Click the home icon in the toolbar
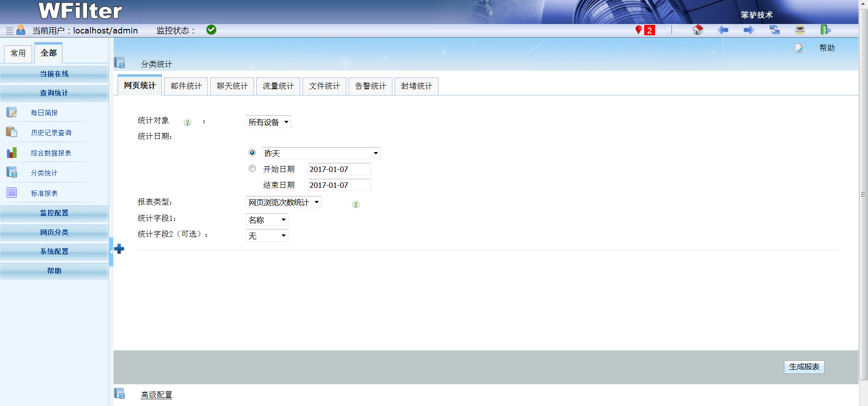Screen dimensions: 868x406 (698, 30)
